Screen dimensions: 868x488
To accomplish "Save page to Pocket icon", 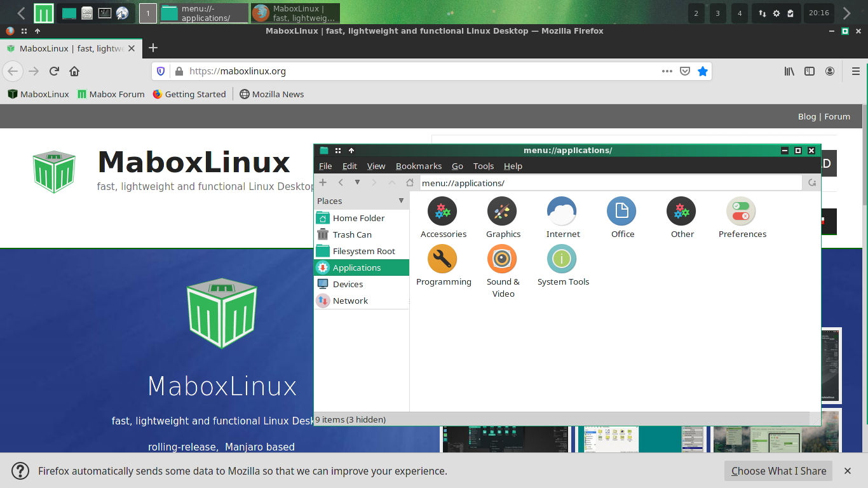I will (685, 71).
